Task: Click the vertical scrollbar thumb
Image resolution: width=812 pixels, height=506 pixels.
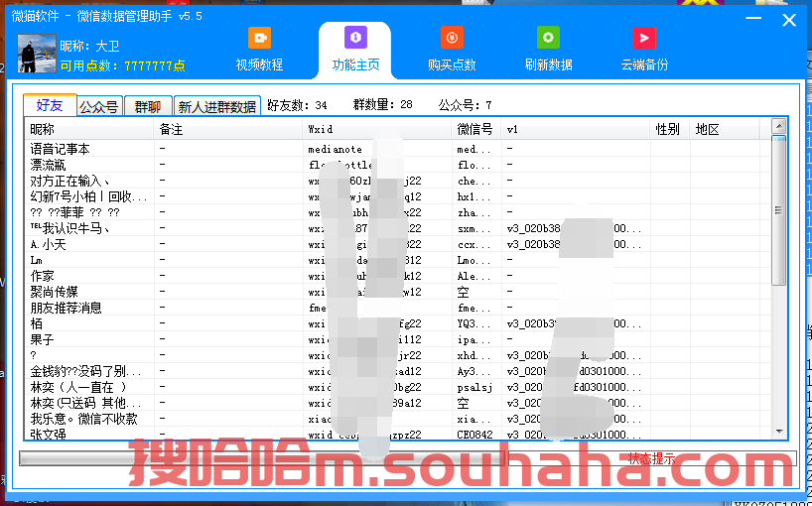Action: click(x=778, y=210)
